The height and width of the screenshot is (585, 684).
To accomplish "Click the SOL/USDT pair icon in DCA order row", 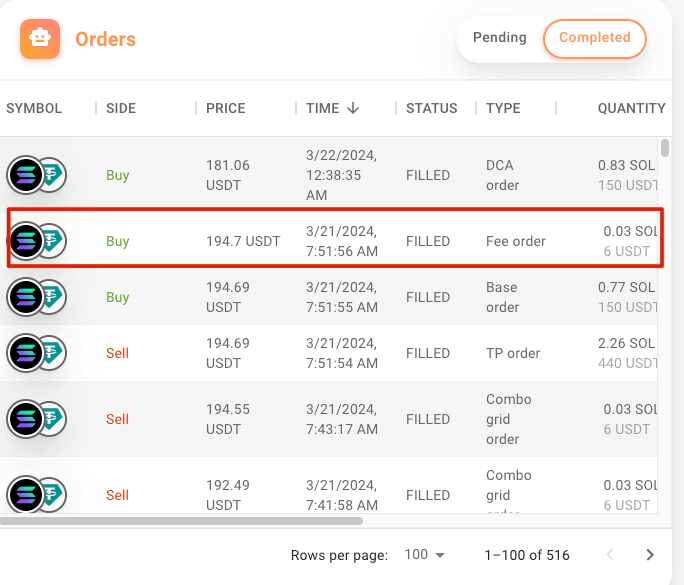I will (36, 175).
